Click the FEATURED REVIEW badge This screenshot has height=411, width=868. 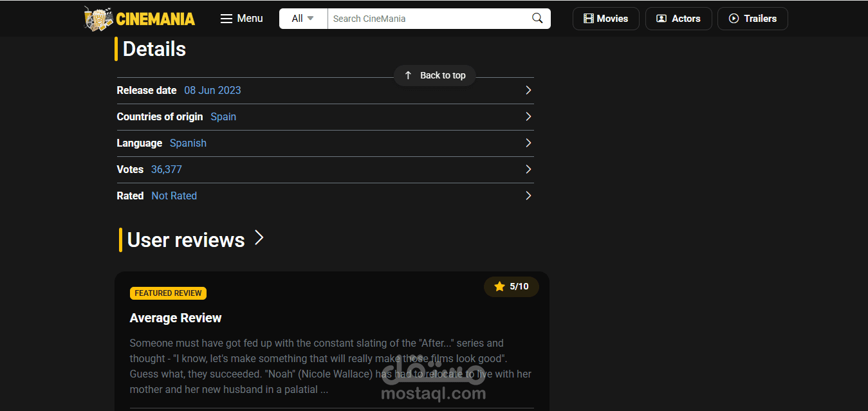coord(168,293)
